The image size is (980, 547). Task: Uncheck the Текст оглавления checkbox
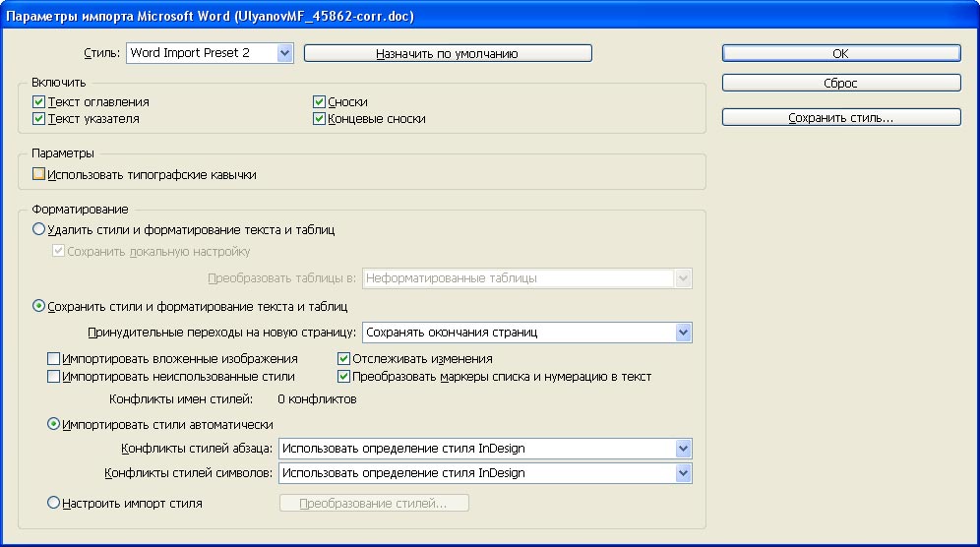[x=38, y=102]
